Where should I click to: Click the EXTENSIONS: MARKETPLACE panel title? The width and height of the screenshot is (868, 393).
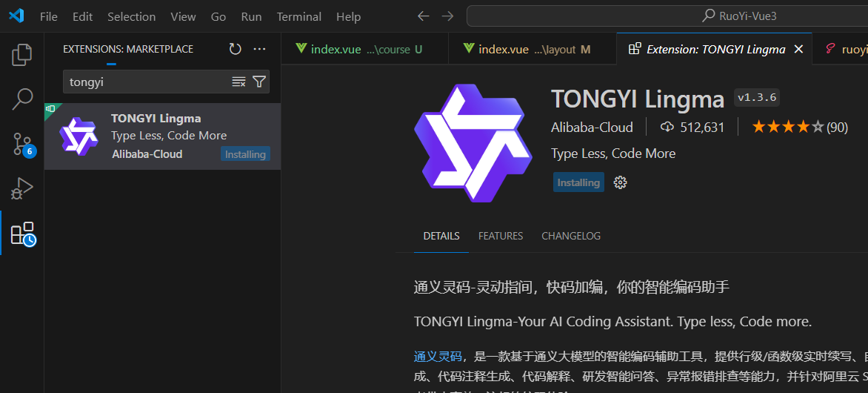pyautogui.click(x=128, y=50)
